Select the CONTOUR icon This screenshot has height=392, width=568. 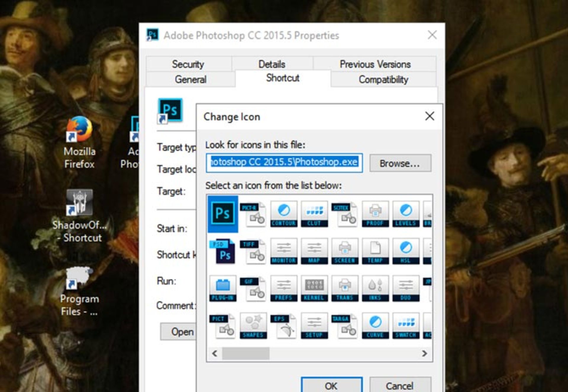tap(284, 214)
